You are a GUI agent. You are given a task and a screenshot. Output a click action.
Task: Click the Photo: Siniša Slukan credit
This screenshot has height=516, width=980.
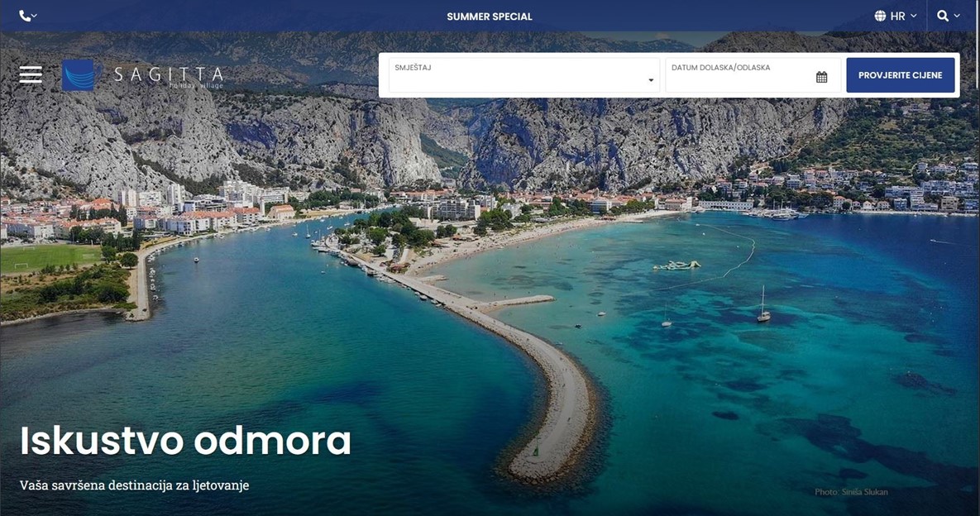tap(851, 492)
